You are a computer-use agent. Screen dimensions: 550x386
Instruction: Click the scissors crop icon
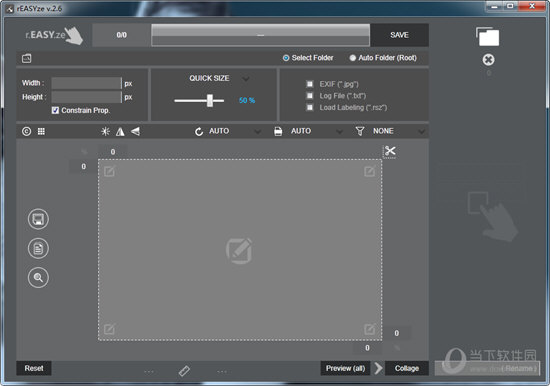click(x=390, y=151)
